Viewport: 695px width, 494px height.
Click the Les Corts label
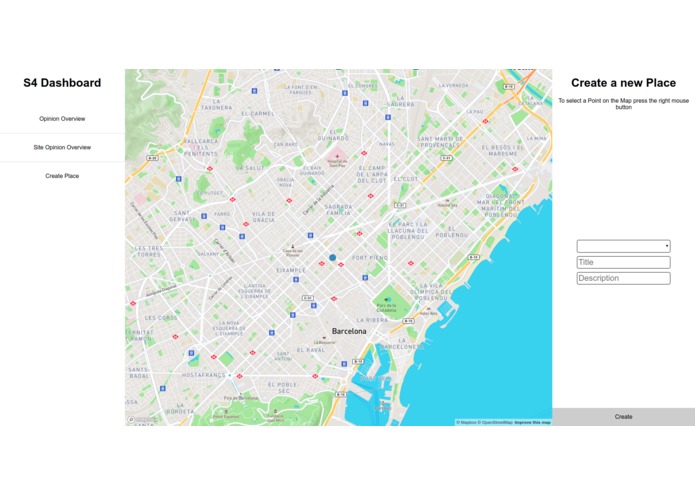(161, 318)
